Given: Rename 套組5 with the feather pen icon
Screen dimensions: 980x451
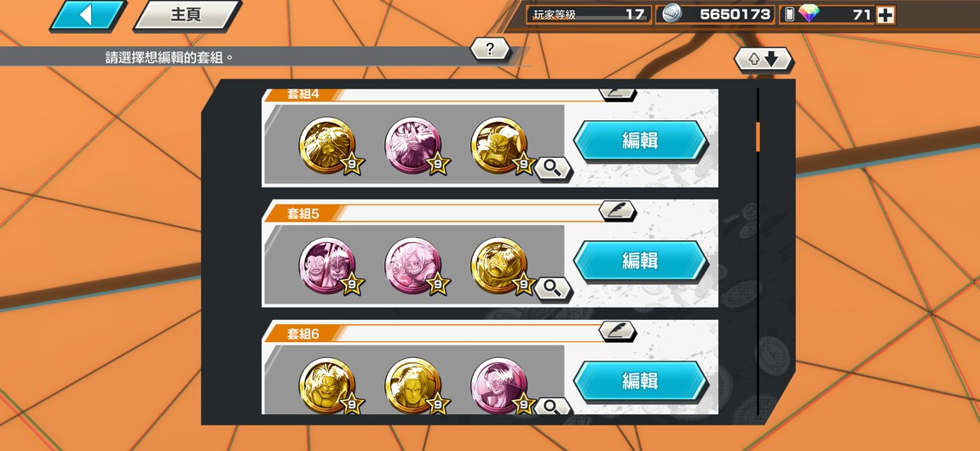Looking at the screenshot, I should coord(618,211).
